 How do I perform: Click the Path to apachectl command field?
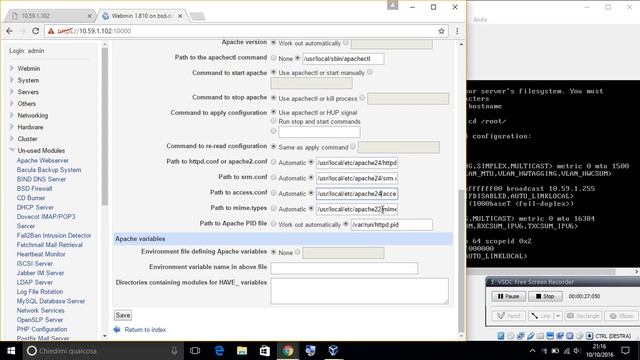coord(343,58)
